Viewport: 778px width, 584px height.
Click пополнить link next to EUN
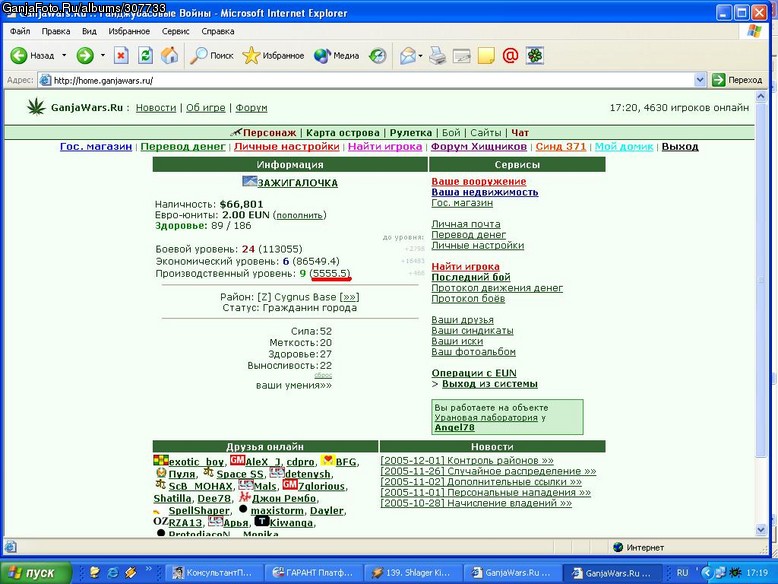[x=300, y=215]
